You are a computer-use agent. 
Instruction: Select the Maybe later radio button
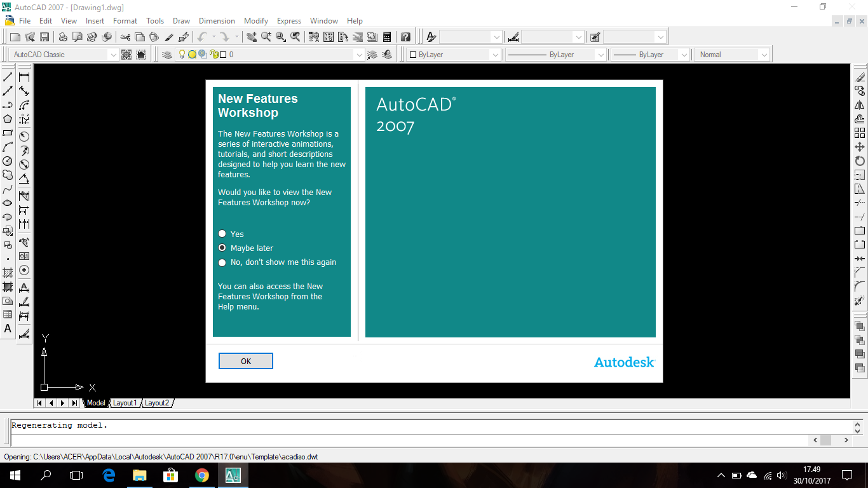(x=222, y=248)
